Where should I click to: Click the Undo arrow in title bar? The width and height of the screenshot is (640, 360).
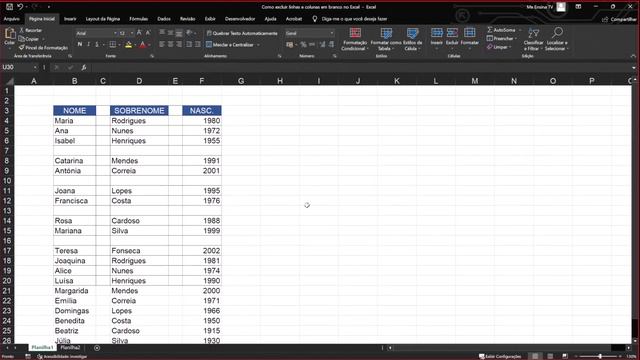pyautogui.click(x=20, y=7)
